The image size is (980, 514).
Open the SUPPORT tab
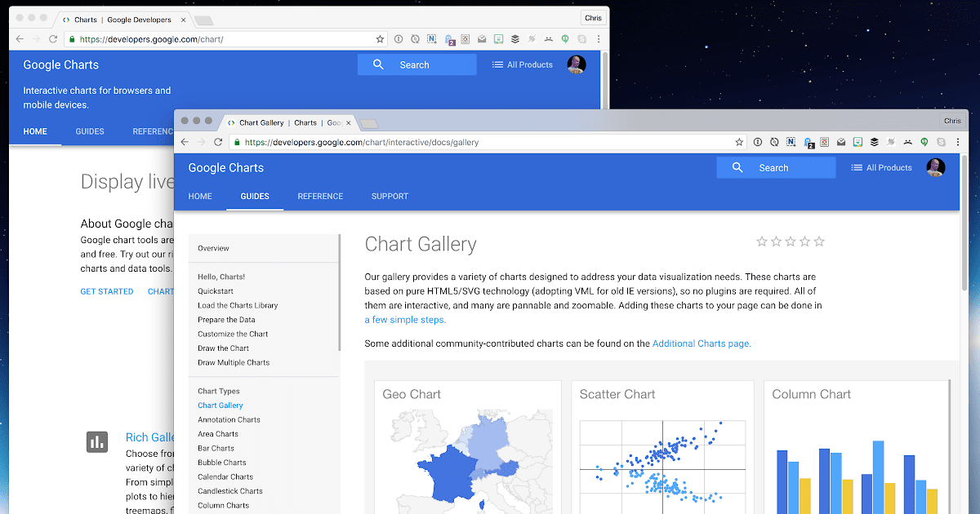pyautogui.click(x=390, y=197)
